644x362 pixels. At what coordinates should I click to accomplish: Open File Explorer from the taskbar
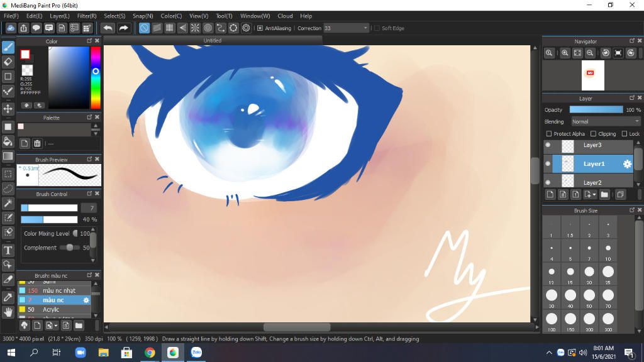104,353
